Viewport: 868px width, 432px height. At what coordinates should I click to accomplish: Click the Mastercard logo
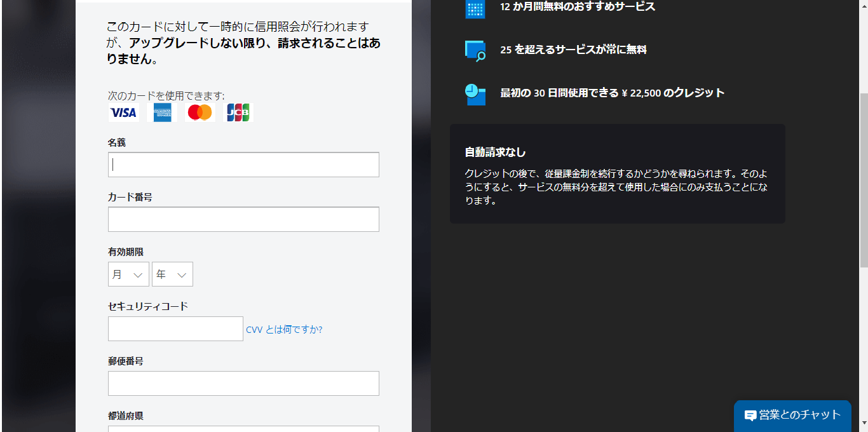coord(200,112)
